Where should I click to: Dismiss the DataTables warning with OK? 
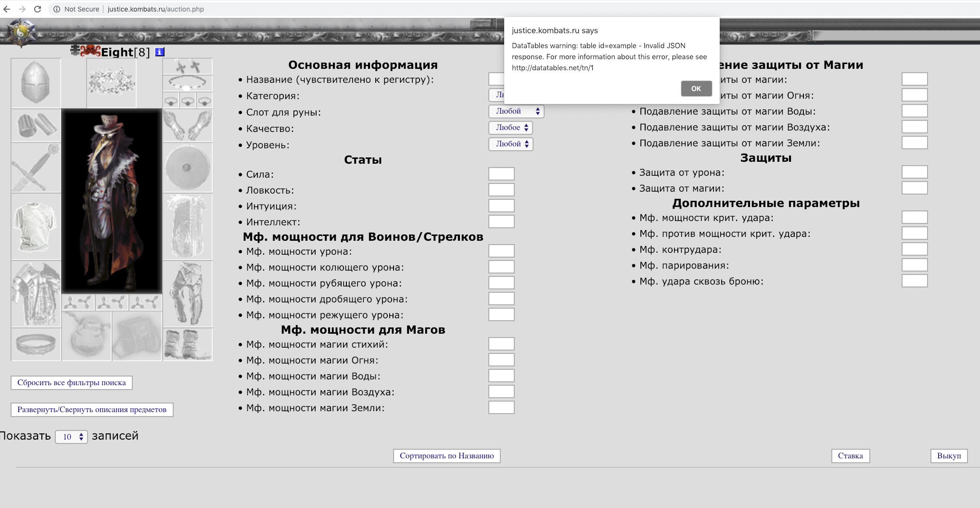coord(696,89)
